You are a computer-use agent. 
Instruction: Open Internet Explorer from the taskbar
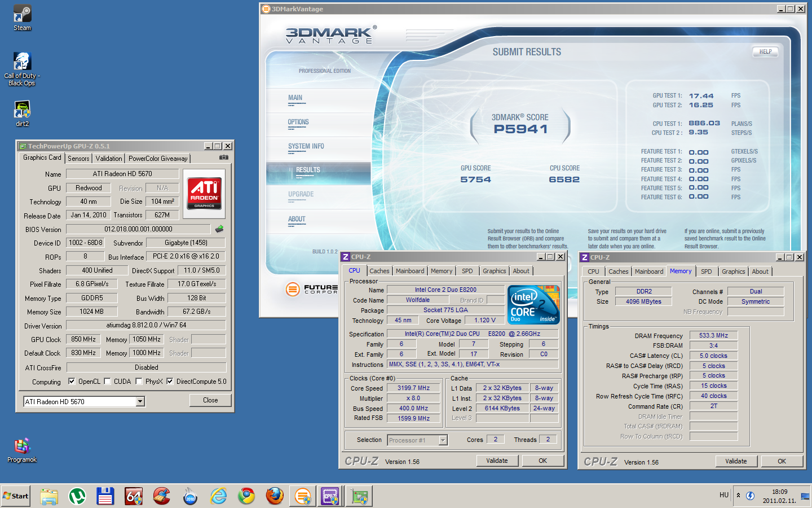tap(218, 496)
